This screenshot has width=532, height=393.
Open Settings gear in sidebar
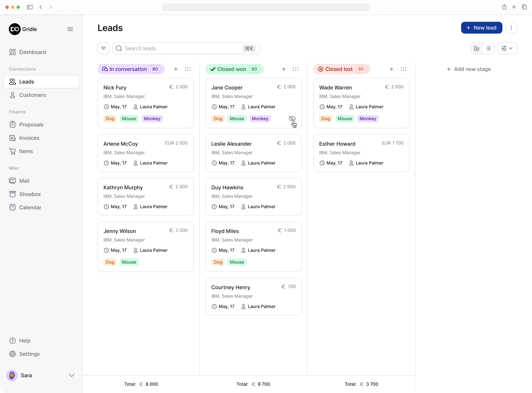point(12,354)
